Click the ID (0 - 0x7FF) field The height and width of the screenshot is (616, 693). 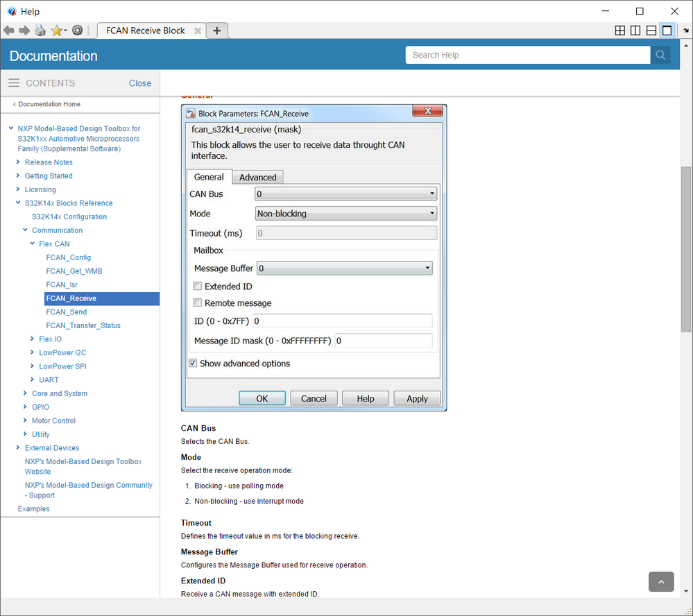click(343, 320)
